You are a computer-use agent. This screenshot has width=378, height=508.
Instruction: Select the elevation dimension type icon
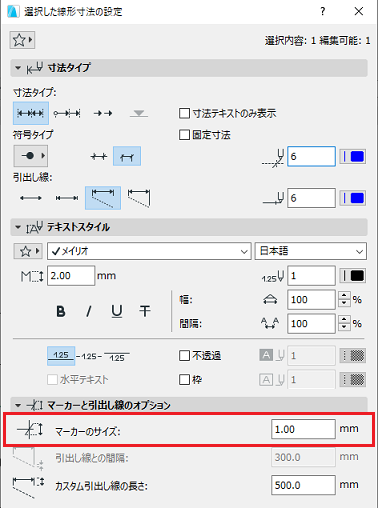pyautogui.click(x=139, y=114)
